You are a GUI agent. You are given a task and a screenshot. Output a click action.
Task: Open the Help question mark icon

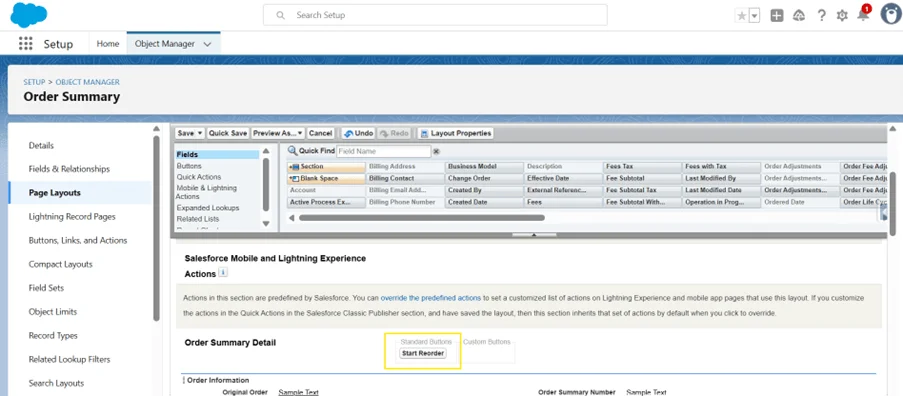(x=822, y=16)
